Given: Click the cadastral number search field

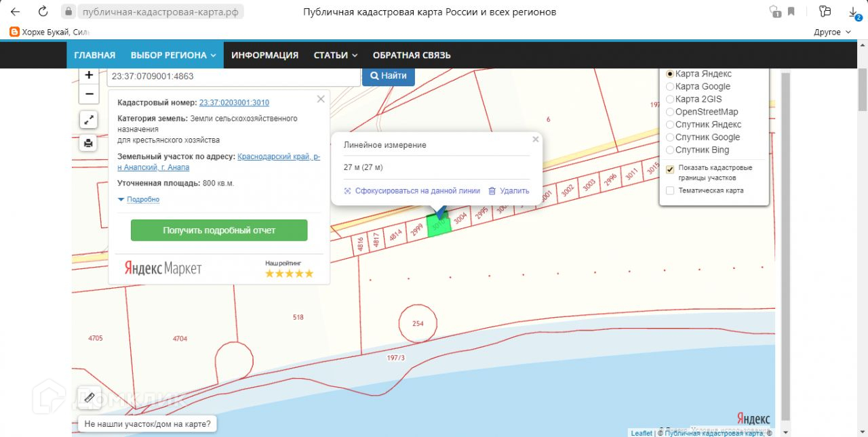Looking at the screenshot, I should tap(233, 77).
